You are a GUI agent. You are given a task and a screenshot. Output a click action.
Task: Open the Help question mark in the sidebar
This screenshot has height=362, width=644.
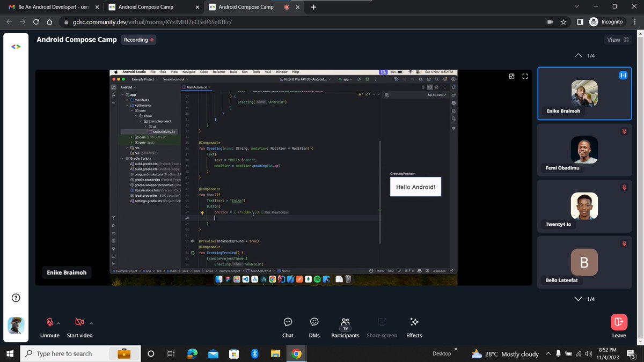click(16, 297)
